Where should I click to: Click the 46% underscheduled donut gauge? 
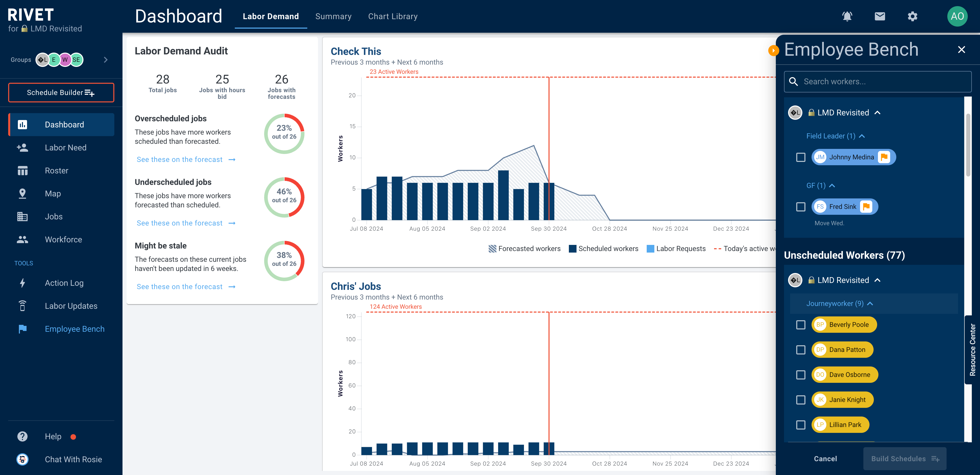pyautogui.click(x=284, y=197)
